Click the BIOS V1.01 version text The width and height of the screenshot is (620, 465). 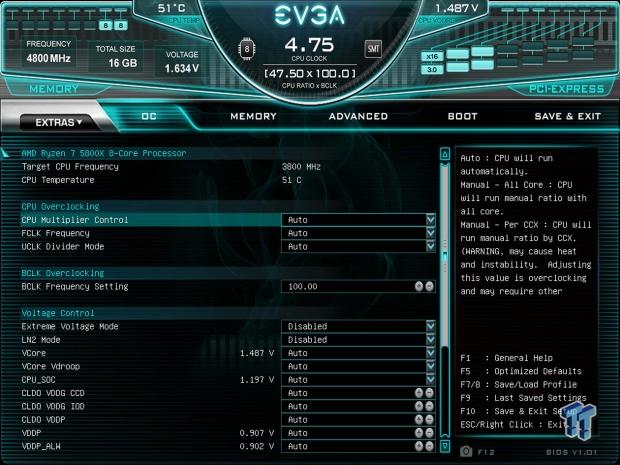(571, 452)
